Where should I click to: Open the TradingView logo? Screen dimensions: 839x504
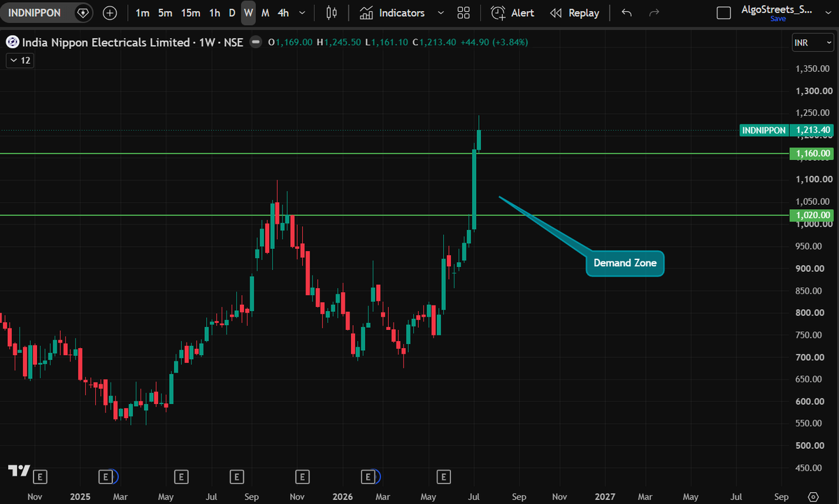[x=19, y=471]
